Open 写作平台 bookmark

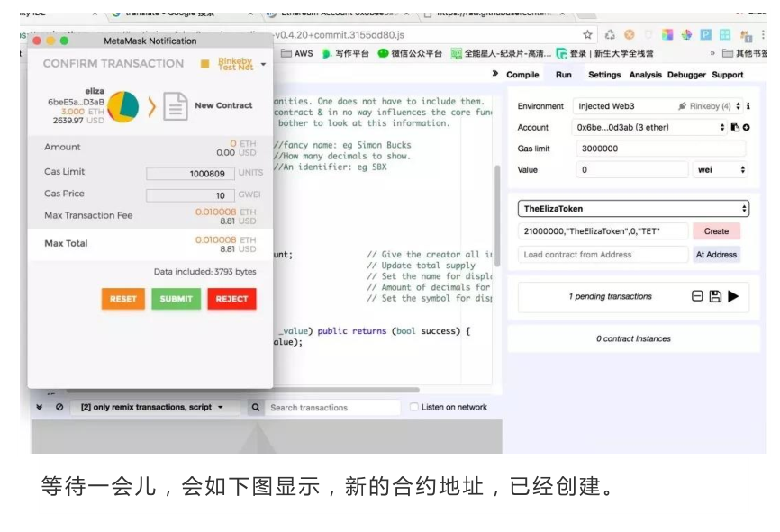(x=345, y=53)
